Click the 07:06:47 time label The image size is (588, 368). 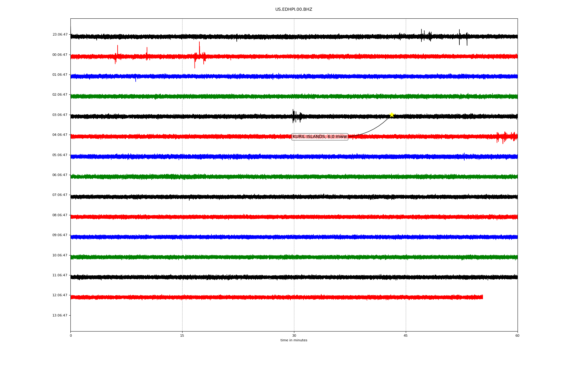[60, 195]
